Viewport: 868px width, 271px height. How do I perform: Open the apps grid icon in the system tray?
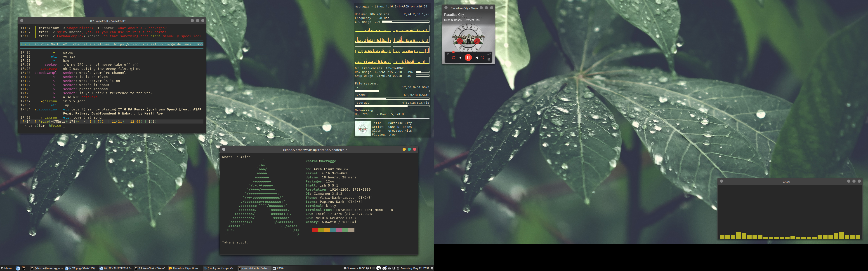pyautogui.click(x=374, y=268)
